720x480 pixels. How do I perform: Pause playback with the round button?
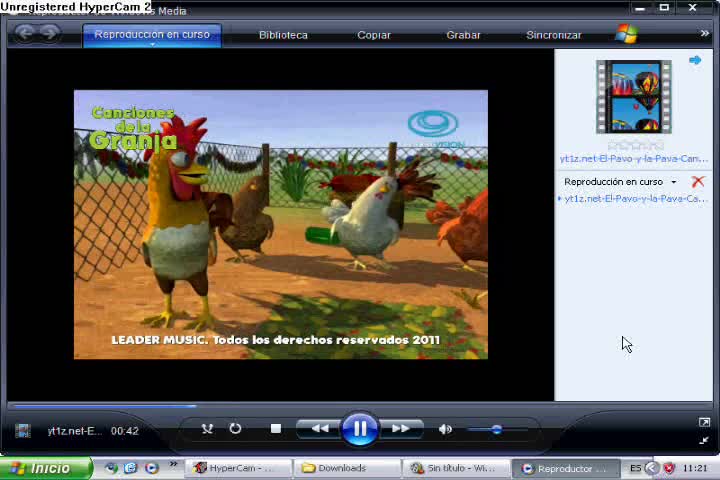pyautogui.click(x=360, y=429)
